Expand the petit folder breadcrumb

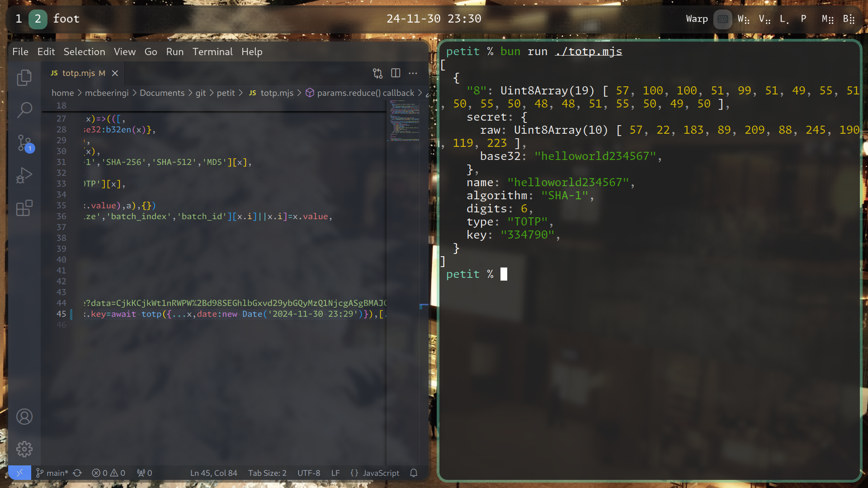[226, 93]
